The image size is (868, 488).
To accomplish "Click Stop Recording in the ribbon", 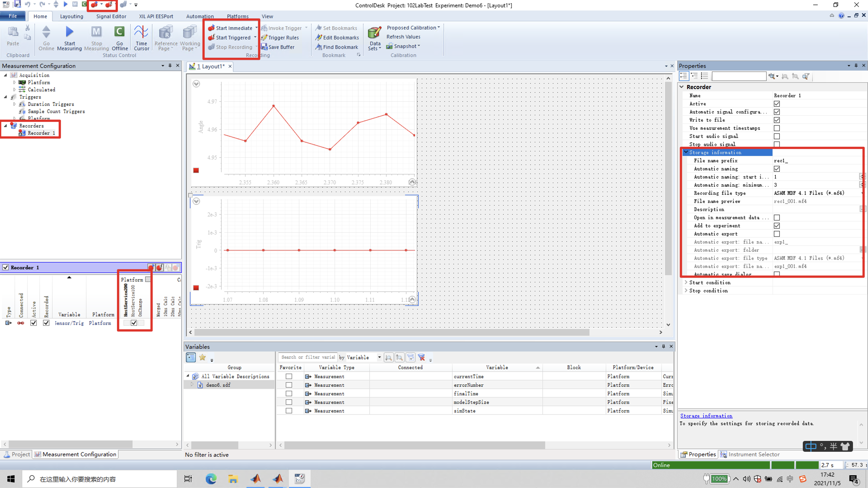I will point(230,47).
